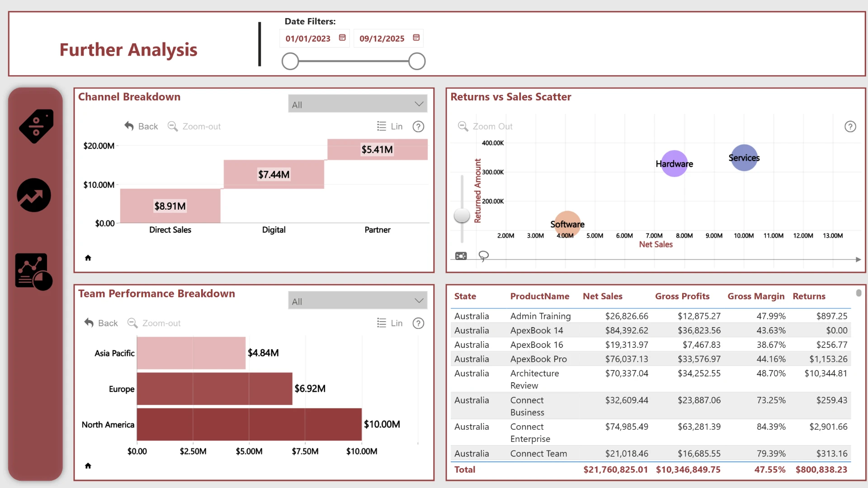Open help icon in Returns vs Sales Scatter
Image resolution: width=868 pixels, height=488 pixels.
tap(850, 127)
